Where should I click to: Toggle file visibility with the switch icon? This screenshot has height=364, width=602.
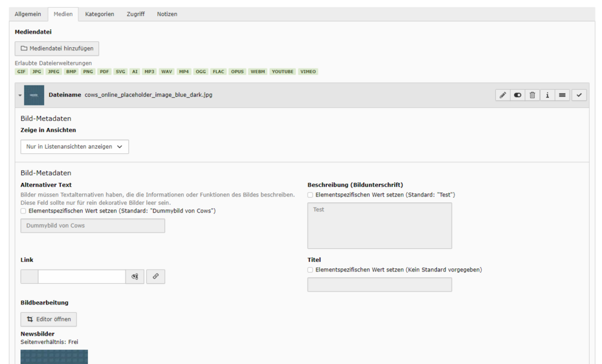(x=517, y=95)
